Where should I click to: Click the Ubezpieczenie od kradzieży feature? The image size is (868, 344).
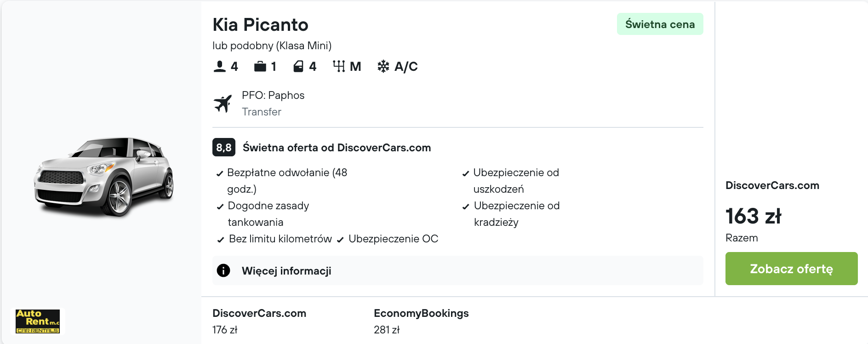(516, 214)
